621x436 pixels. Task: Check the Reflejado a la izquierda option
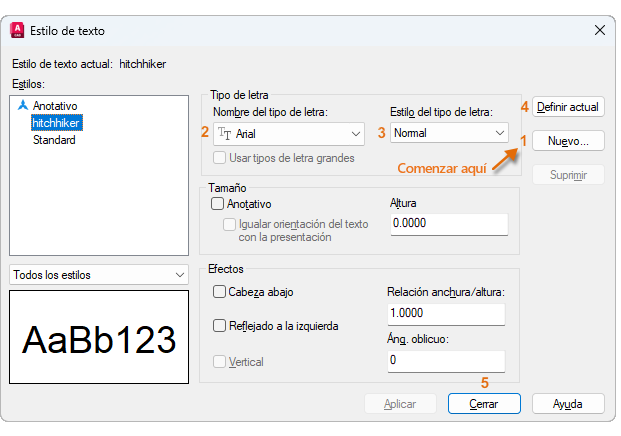point(219,326)
